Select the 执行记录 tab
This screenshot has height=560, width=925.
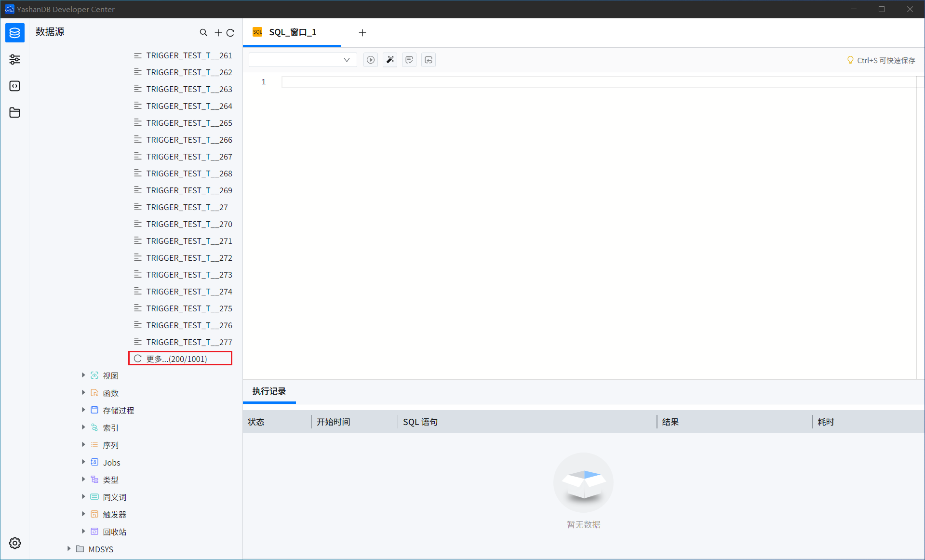[269, 391]
